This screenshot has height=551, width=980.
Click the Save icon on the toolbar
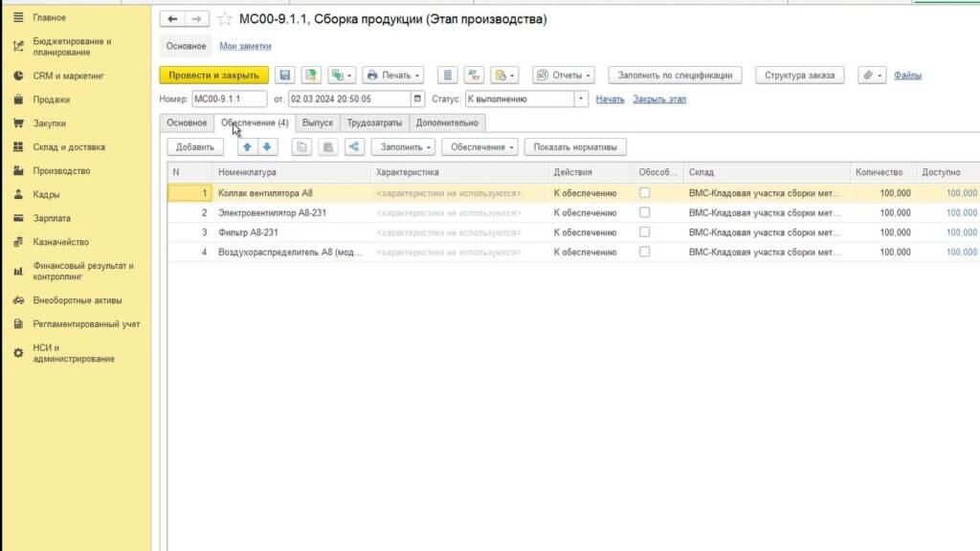tap(285, 74)
